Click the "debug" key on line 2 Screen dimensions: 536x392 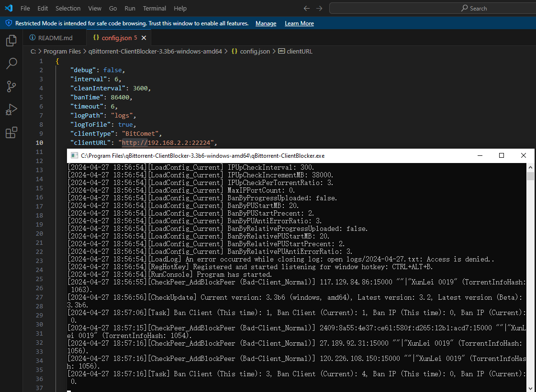tap(83, 70)
